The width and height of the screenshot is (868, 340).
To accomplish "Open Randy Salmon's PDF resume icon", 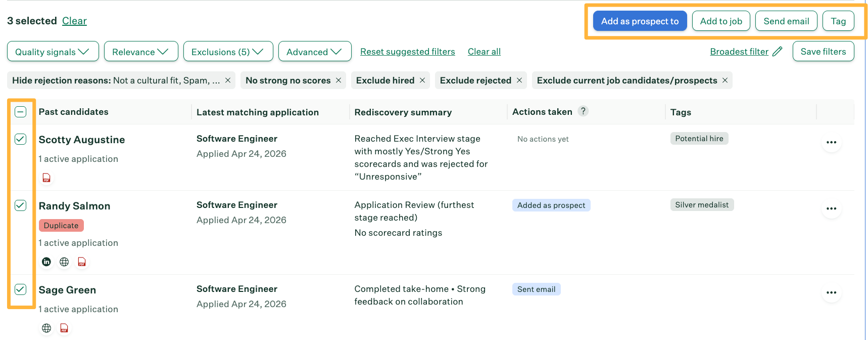I will pos(82,262).
